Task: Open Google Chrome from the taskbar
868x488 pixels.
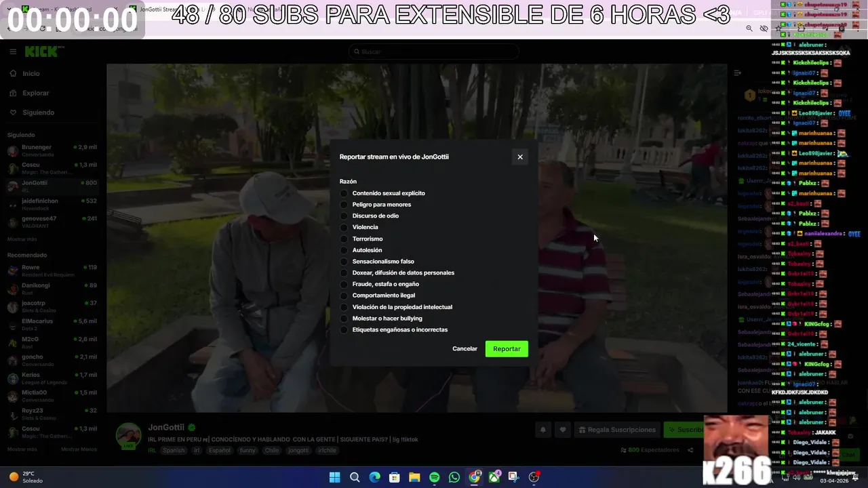Action: tap(475, 477)
